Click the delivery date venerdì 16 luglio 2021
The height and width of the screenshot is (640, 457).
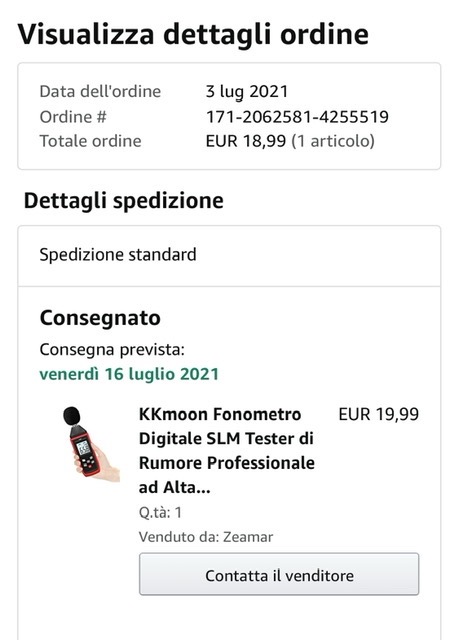[129, 374]
